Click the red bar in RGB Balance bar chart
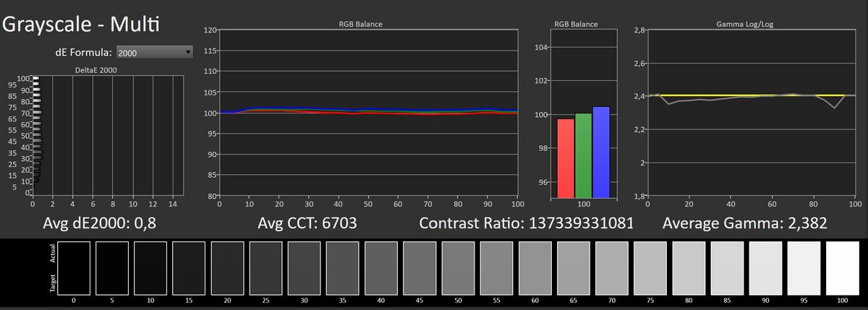 [566, 158]
